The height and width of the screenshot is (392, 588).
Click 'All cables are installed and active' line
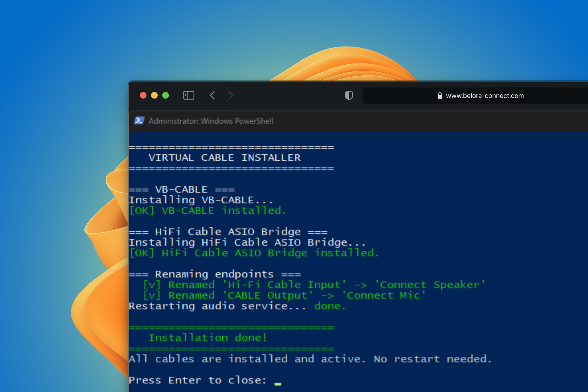pyautogui.click(x=310, y=359)
